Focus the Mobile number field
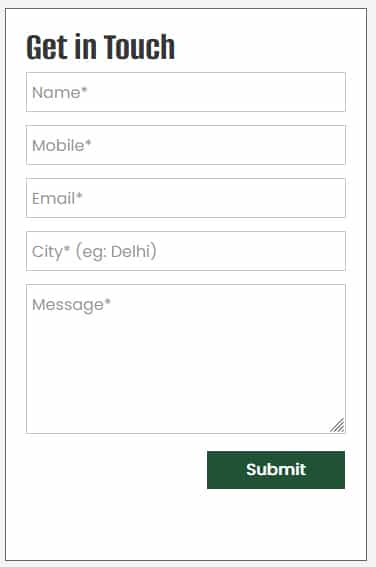376x567 pixels. pos(186,145)
